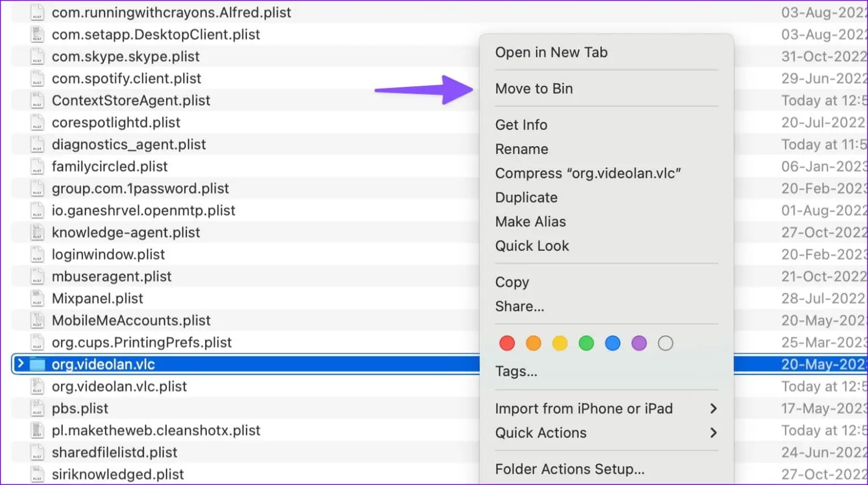Click the org.videolan.vlc folder icon
The height and width of the screenshot is (485, 868).
tap(37, 364)
